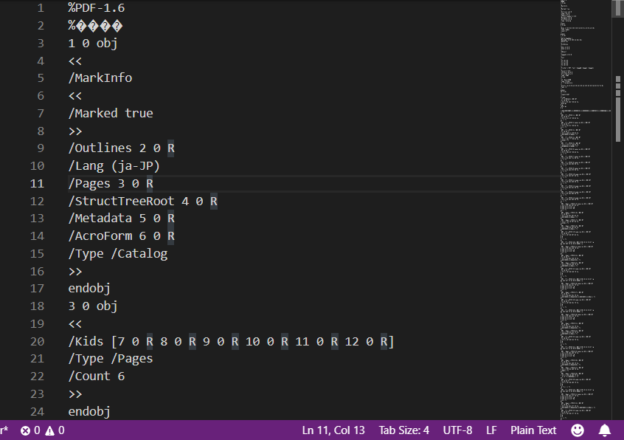Open Go to Line via Ln 11, Col 13
Screen dimensions: 624x440
click(335, 430)
